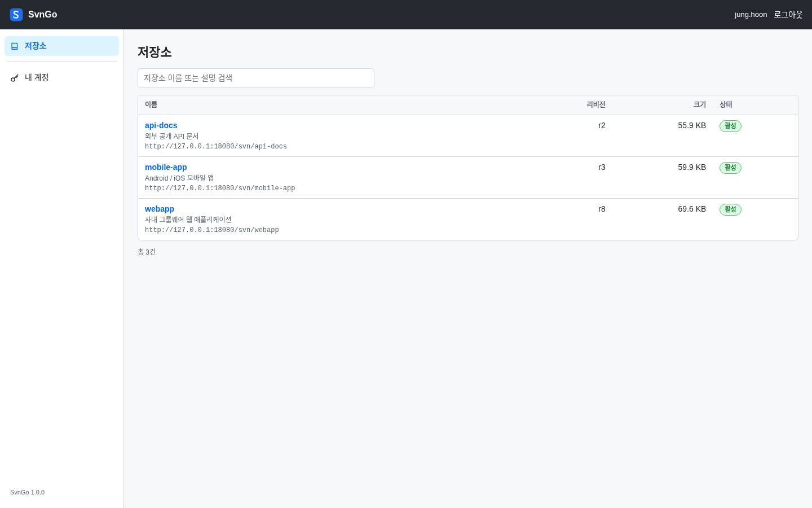Click the 69.6 KB size value
812x508 pixels.
coord(692,209)
